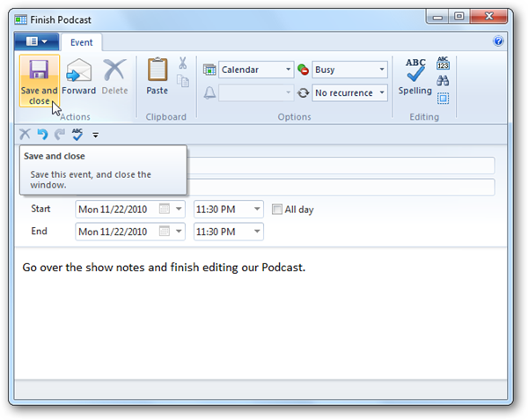The width and height of the screenshot is (528, 420).
Task: Click spell check in quick access toolbar
Action: pyautogui.click(x=77, y=135)
